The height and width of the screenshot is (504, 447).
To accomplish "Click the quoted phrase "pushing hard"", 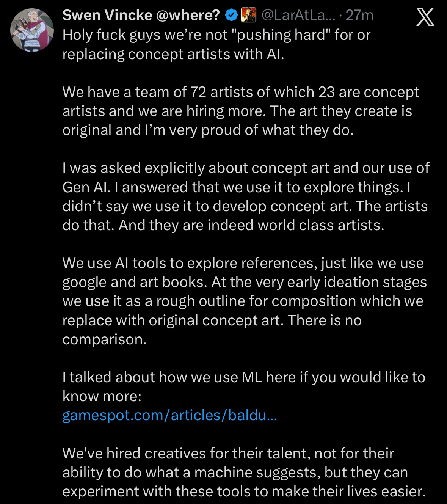I will point(283,35).
